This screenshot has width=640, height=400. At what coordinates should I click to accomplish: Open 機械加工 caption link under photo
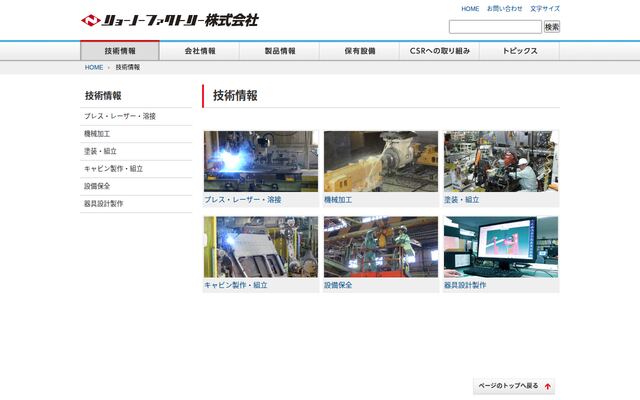click(338, 200)
